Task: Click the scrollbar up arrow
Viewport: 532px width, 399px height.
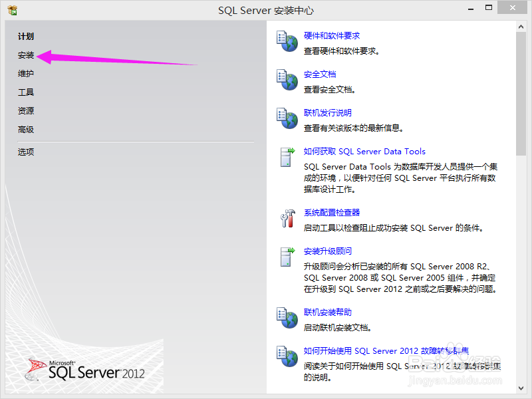Action: (521, 27)
